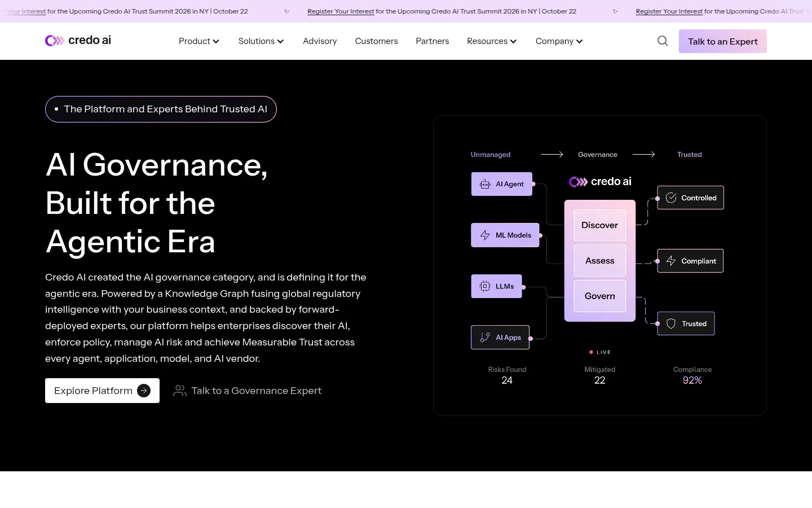Open the Customers menu item

376,41
